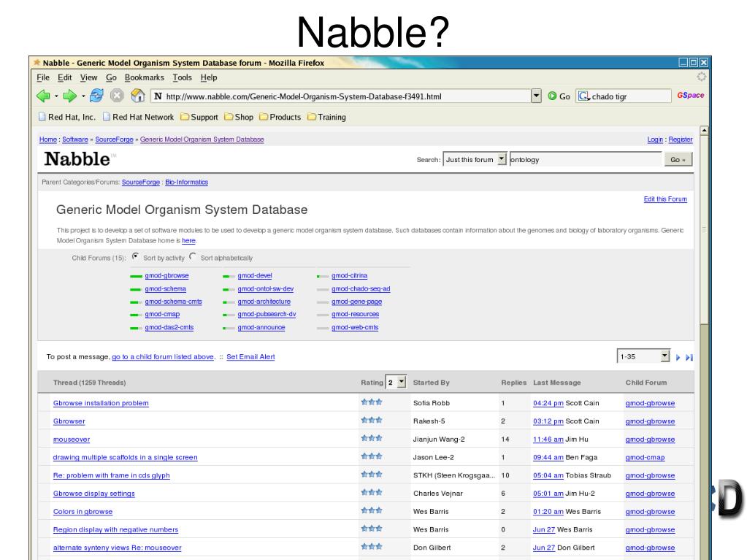Jump to last page of threads

689,357
